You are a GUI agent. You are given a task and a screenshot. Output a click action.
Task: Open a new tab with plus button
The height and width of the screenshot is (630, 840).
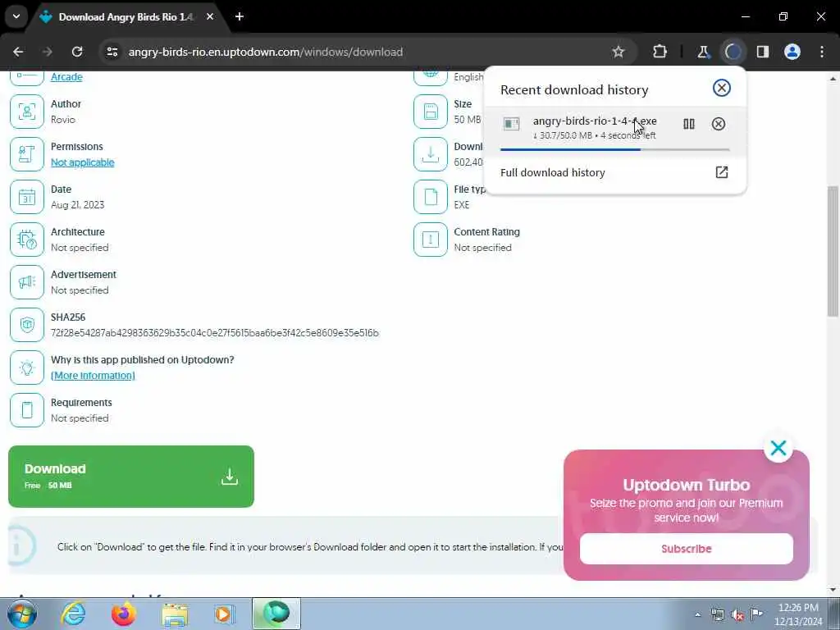point(240,16)
